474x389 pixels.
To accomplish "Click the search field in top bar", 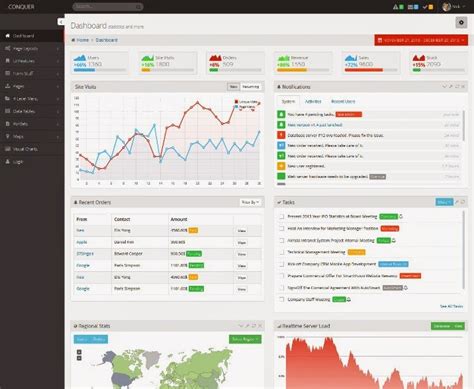I will click(108, 7).
